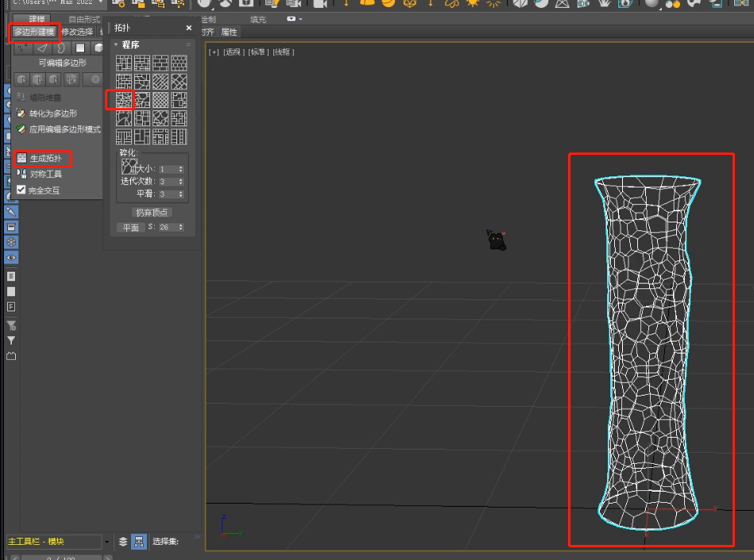Click the lined page icon above the white page
754x560 pixels.
click(x=11, y=276)
